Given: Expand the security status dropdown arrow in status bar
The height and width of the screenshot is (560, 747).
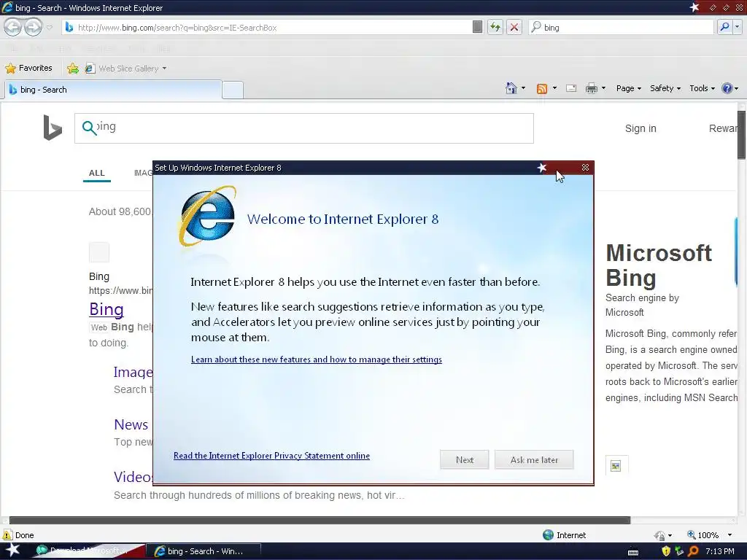Looking at the screenshot, I should [670, 535].
